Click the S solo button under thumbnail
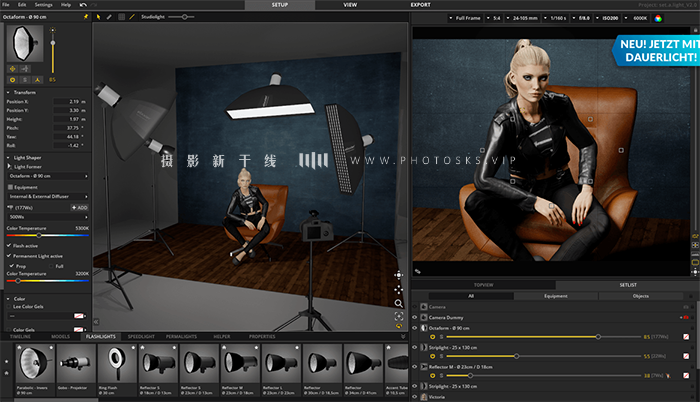700x402 pixels. [25, 80]
